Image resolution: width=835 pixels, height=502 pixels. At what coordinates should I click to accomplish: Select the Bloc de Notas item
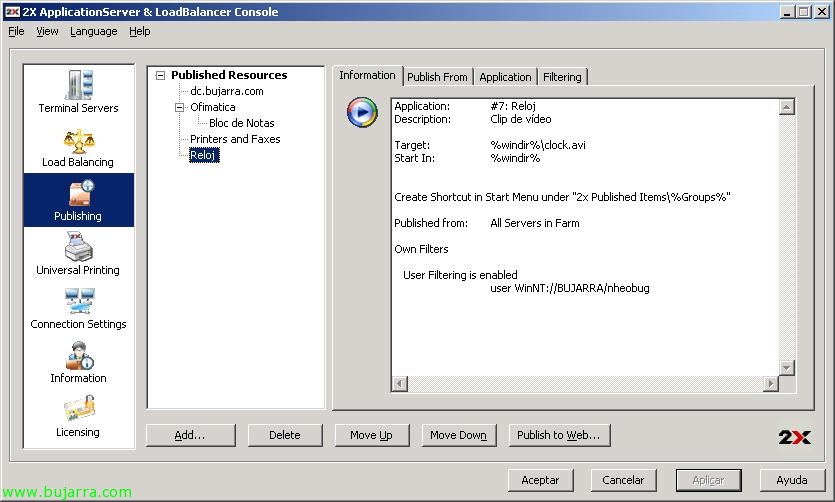242,123
